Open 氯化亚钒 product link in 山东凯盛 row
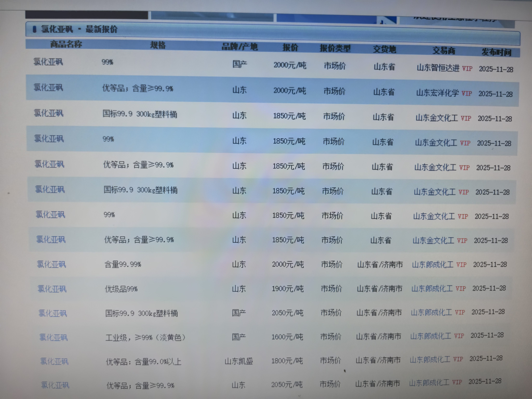This screenshot has width=532, height=399. coord(54,361)
